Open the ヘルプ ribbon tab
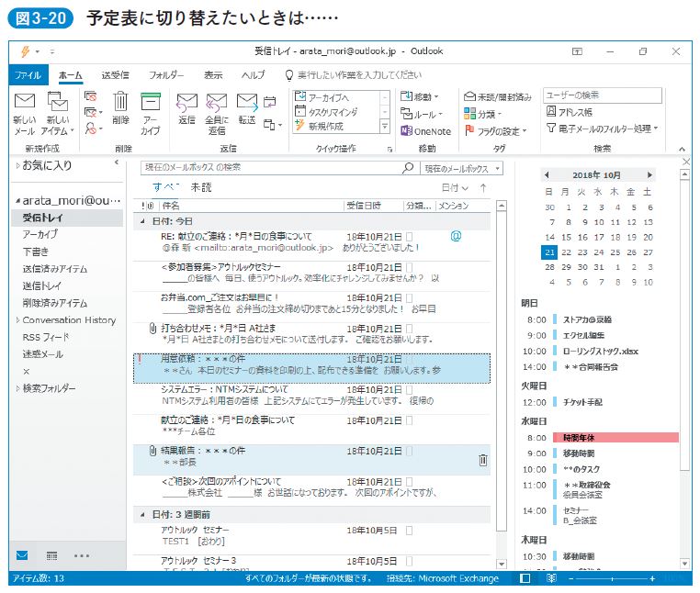This screenshot has height=593, width=700. (x=253, y=75)
